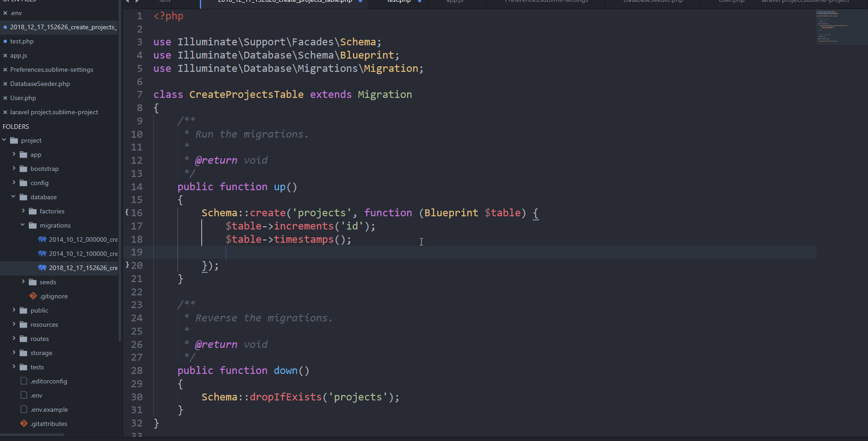This screenshot has height=441, width=868.
Task: Expand the storage folder arrow
Action: (x=14, y=352)
